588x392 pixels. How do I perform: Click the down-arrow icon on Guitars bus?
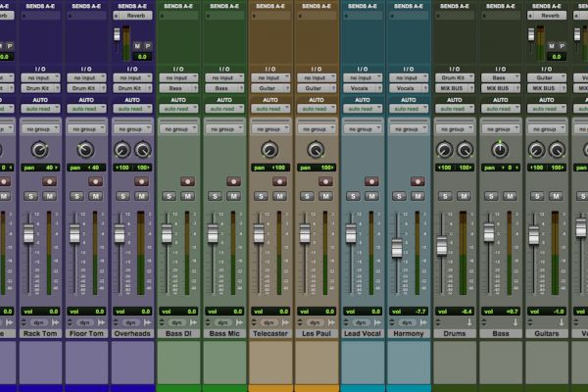point(562,322)
